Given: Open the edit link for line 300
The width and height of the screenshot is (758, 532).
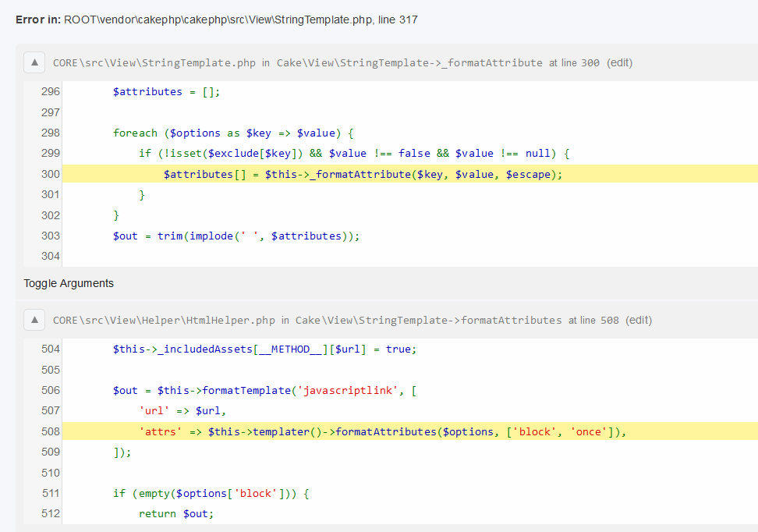Looking at the screenshot, I should pyautogui.click(x=620, y=62).
